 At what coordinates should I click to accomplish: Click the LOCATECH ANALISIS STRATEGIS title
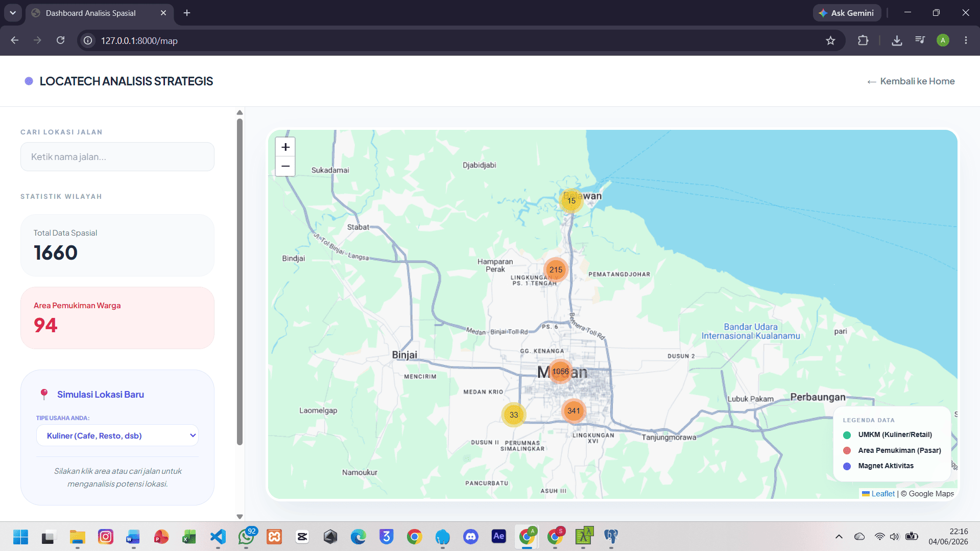pos(126,81)
